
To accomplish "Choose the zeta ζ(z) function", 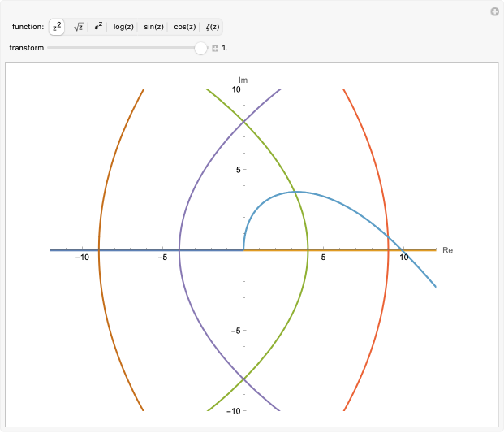I will (212, 27).
